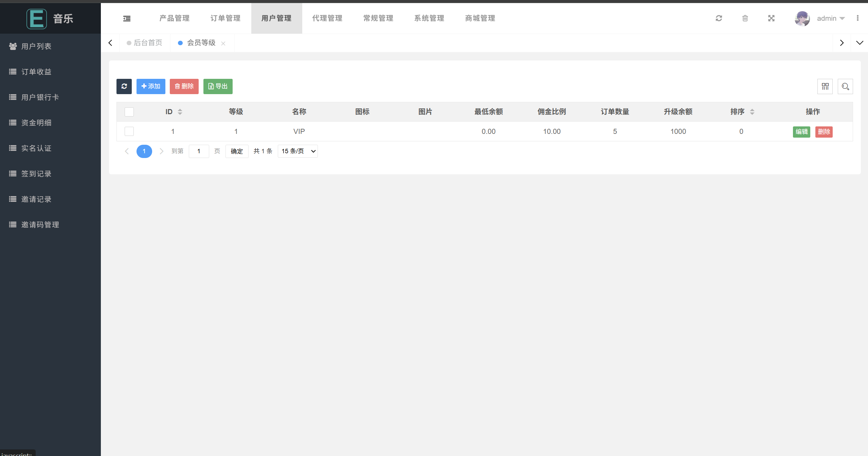Select page 1 in pagination
868x456 pixels.
click(144, 151)
